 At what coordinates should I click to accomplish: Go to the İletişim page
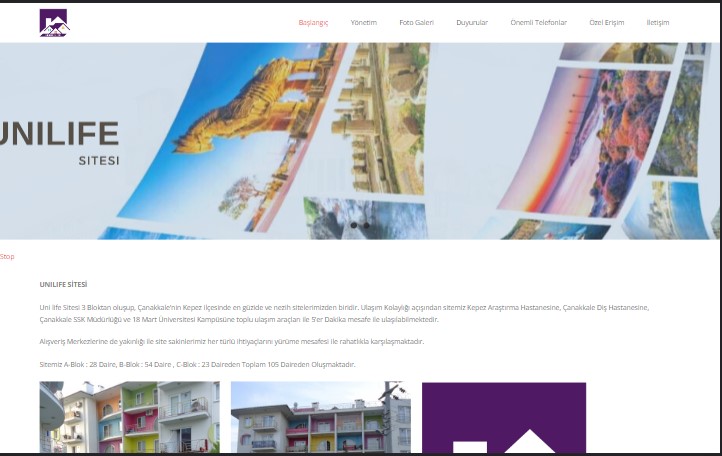pos(658,23)
